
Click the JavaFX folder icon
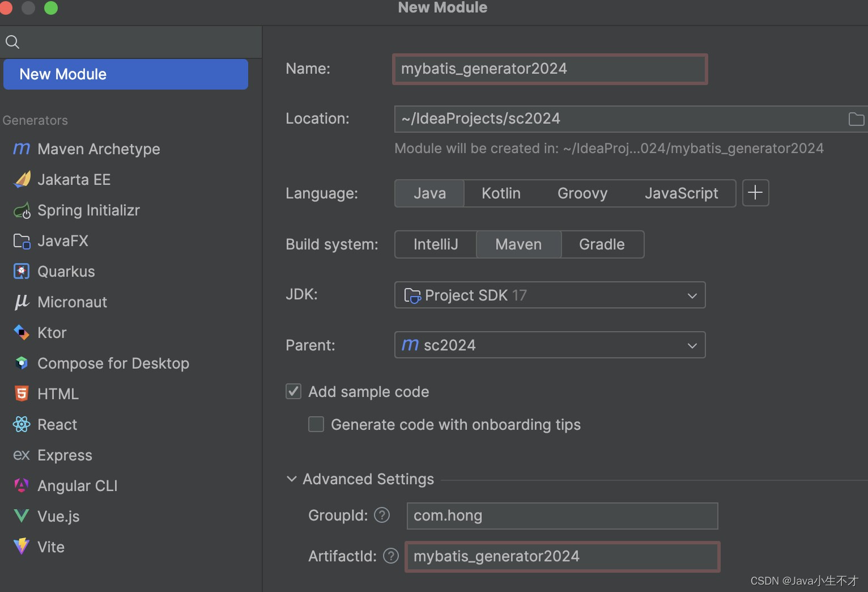pyautogui.click(x=22, y=241)
